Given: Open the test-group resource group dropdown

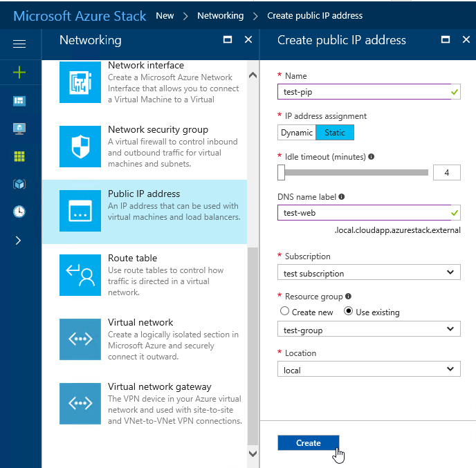Looking at the screenshot, I should pos(369,329).
